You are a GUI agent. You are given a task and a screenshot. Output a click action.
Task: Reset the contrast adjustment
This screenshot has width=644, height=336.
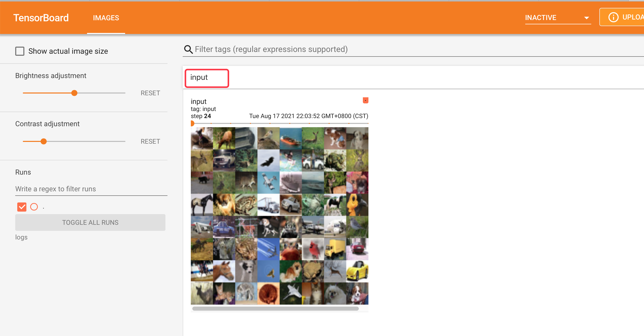pyautogui.click(x=150, y=141)
